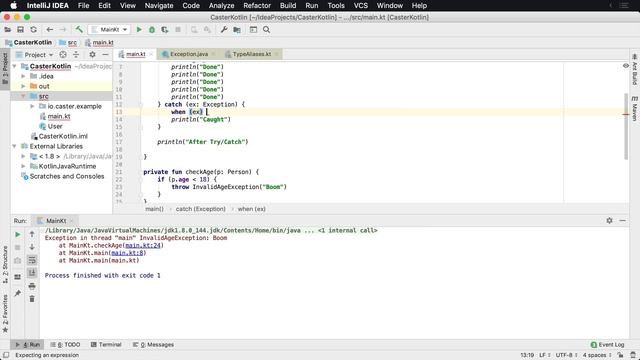The height and width of the screenshot is (360, 640).
Task: Open the Refactor menu
Action: pos(257,6)
